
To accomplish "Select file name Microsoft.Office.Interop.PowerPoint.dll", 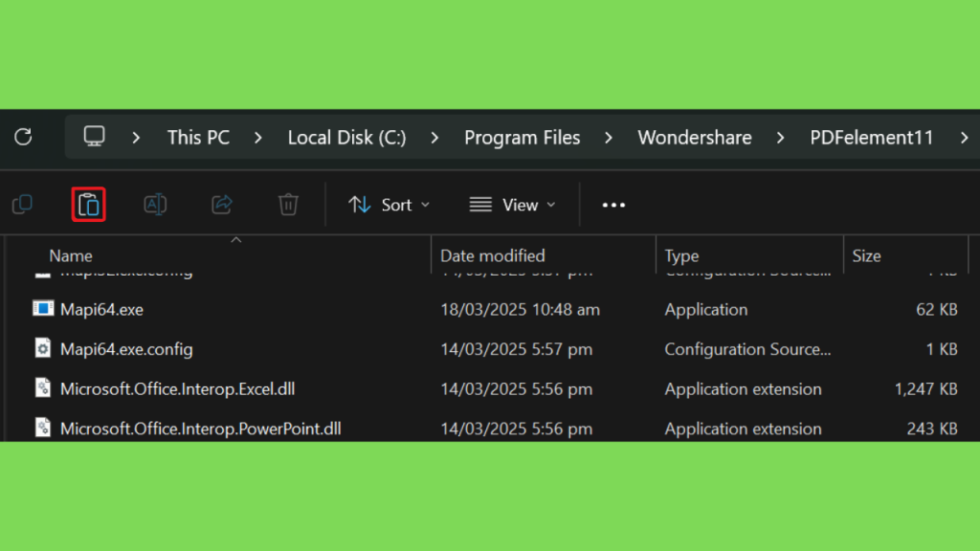I will (x=201, y=430).
